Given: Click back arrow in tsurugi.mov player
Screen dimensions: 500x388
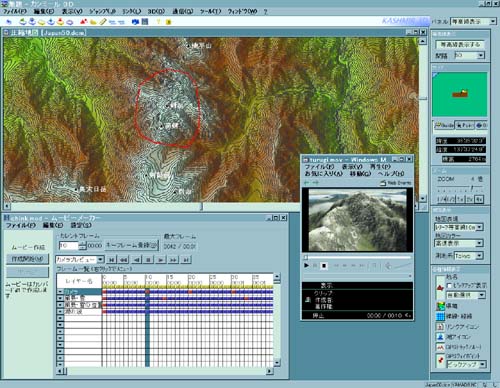Looking at the screenshot, I should click(307, 183).
